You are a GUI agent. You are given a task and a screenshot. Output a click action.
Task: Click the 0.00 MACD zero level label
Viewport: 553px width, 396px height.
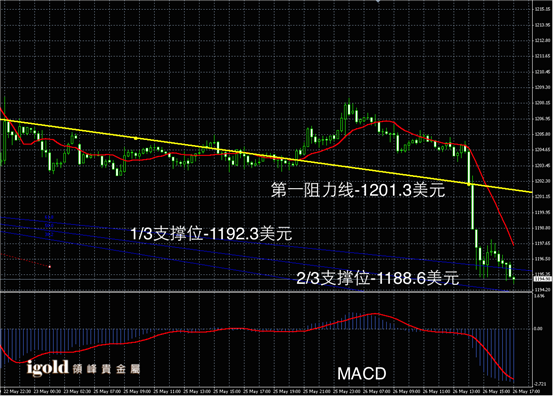538,329
